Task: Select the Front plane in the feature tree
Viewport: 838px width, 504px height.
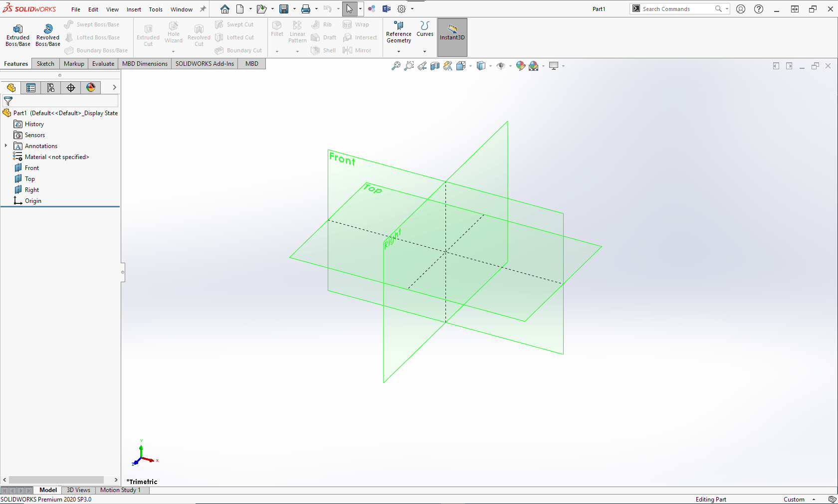Action: coord(31,168)
